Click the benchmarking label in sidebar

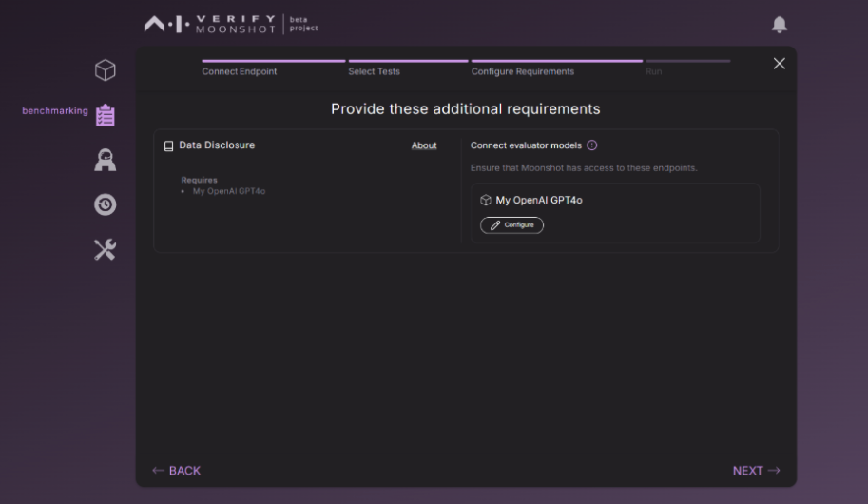[x=55, y=110]
